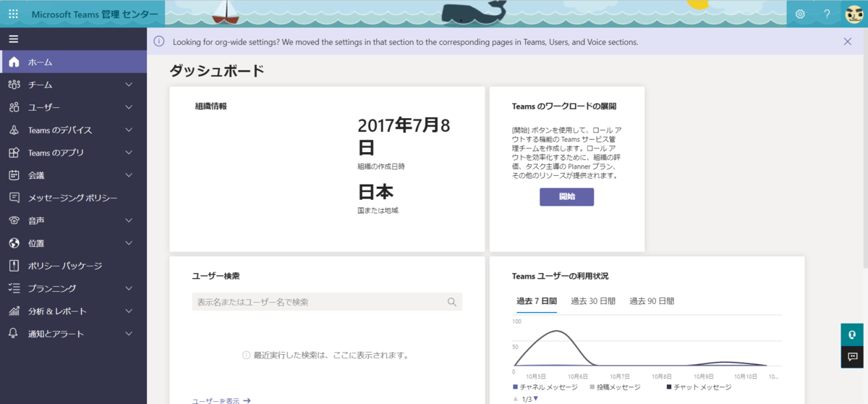Screen dimensions: 868x404
Task: Click the Teams のワークロードの展開 heading
Action: click(564, 106)
